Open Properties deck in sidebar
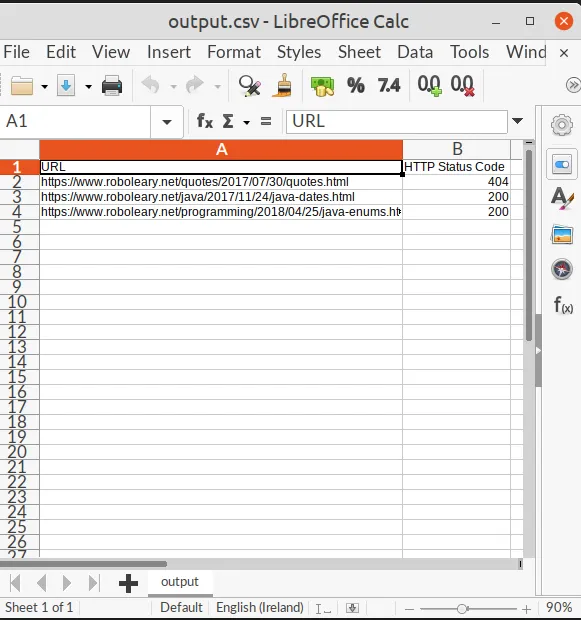 (x=562, y=164)
